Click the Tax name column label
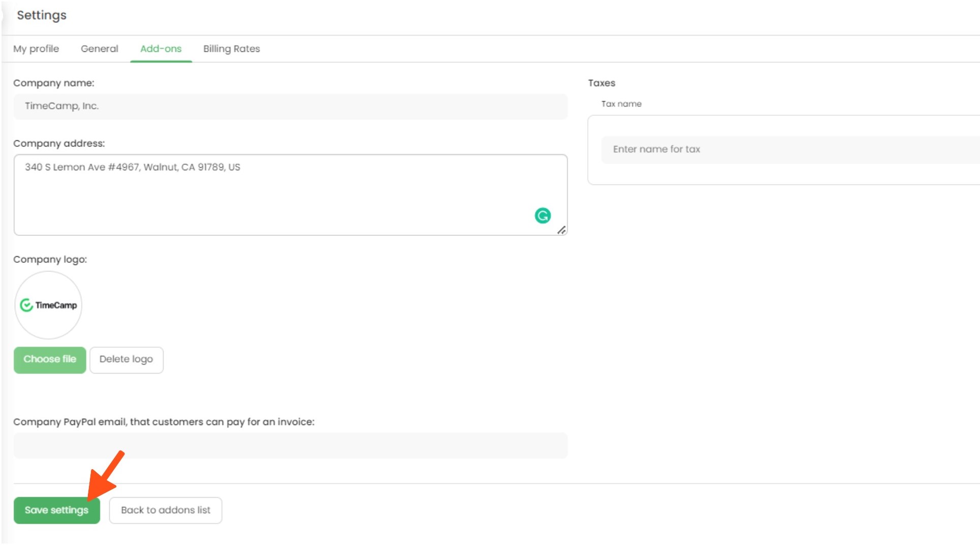The width and height of the screenshot is (980, 549). click(x=621, y=104)
